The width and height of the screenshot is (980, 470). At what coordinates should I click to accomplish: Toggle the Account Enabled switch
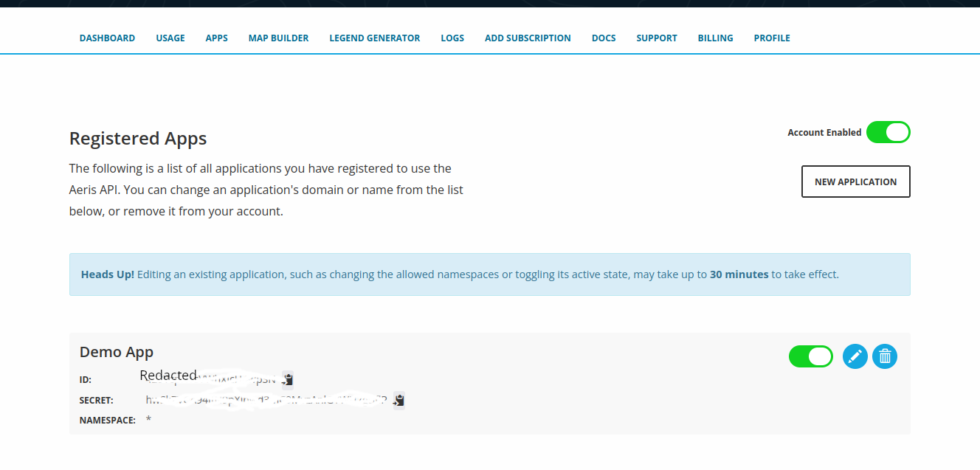pos(888,132)
